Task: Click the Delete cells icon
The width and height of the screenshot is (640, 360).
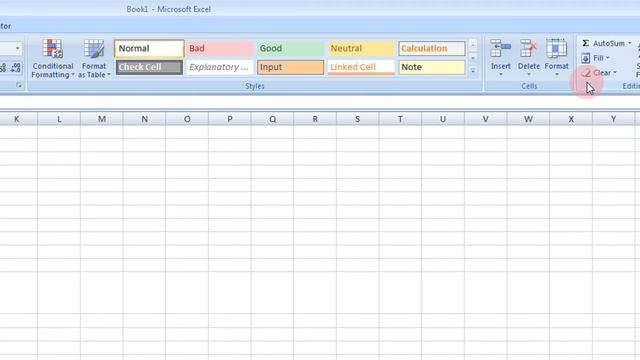Action: (x=529, y=48)
